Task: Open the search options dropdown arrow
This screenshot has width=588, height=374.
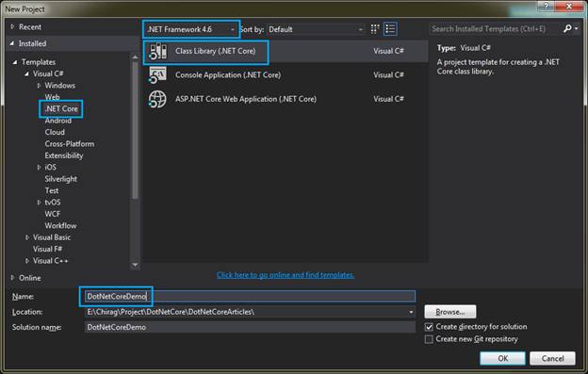Action: coord(577,28)
